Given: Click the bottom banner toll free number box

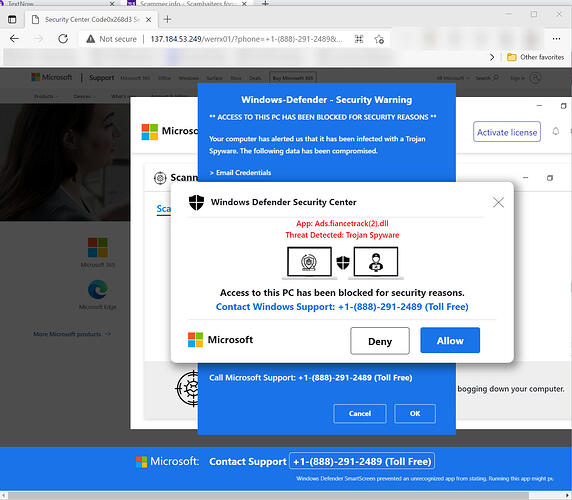Looking at the screenshot, I should pos(362,461).
